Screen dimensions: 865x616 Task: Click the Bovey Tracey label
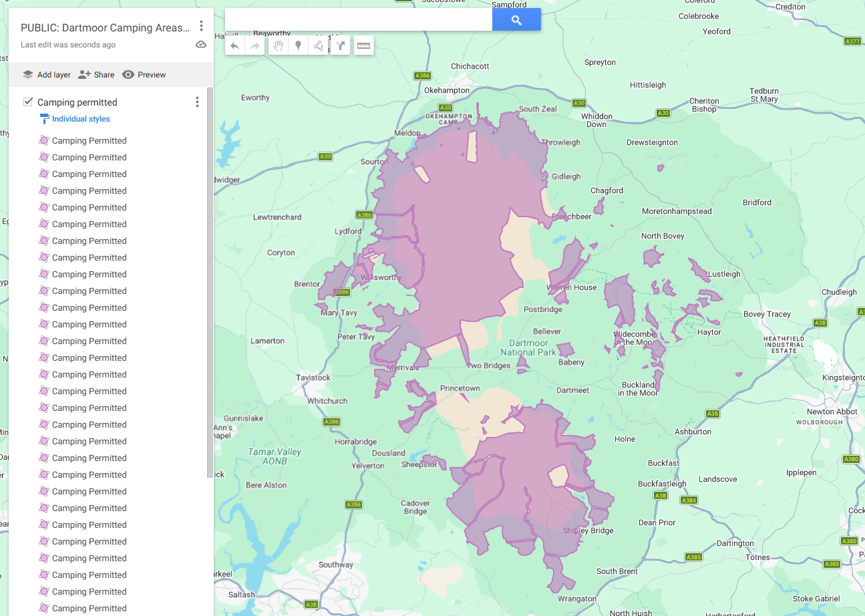click(767, 314)
